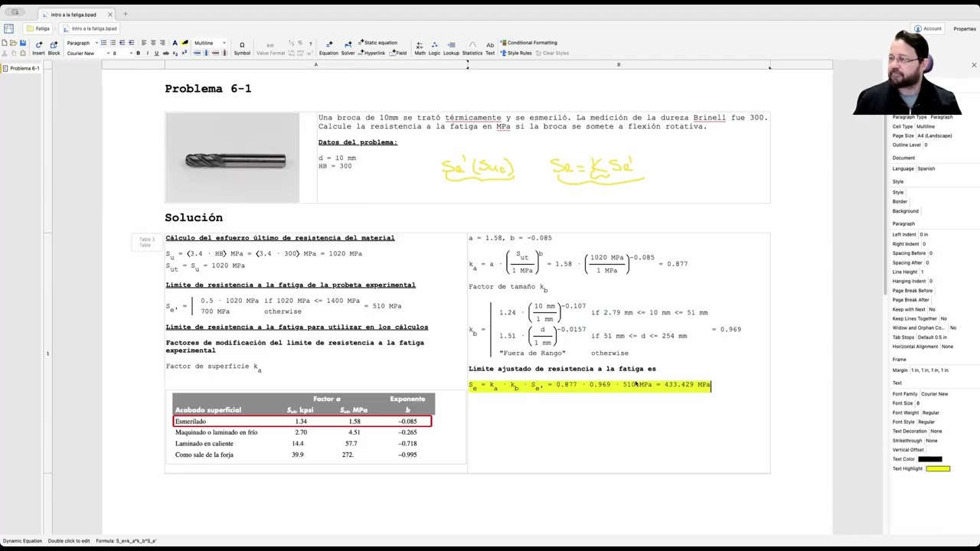The width and height of the screenshot is (980, 551).
Task: Open the font size 8 dropdown
Action: 122,53
